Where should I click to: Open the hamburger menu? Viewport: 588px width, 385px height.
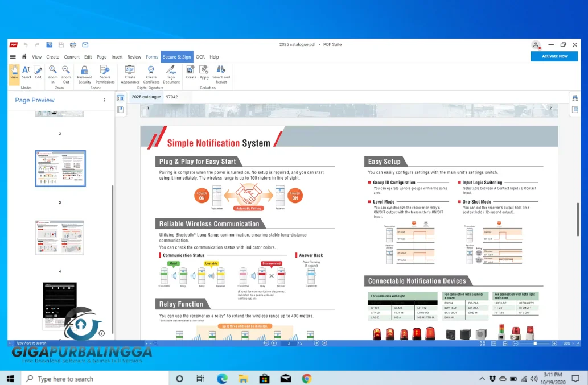(x=13, y=57)
